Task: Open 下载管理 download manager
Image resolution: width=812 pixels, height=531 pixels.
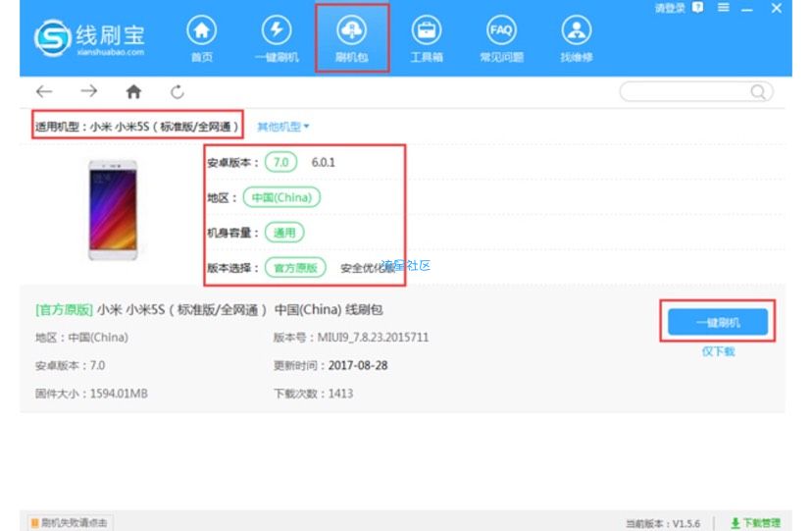Action: pos(755,523)
